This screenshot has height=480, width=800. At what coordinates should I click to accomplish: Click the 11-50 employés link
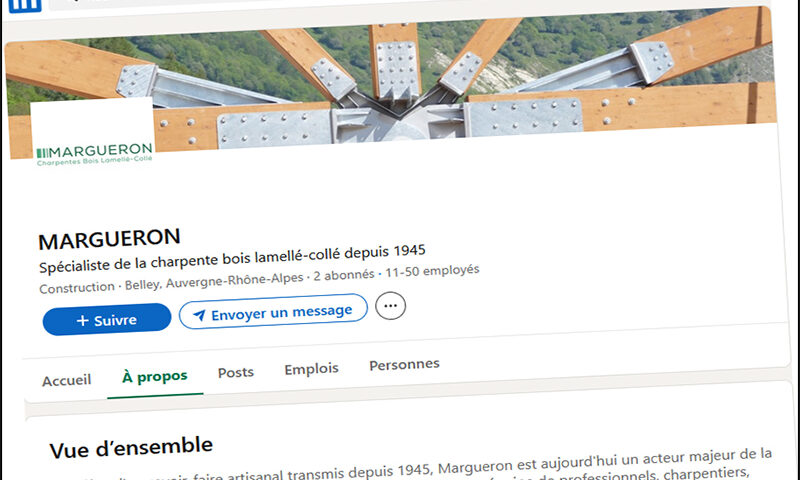(x=432, y=271)
